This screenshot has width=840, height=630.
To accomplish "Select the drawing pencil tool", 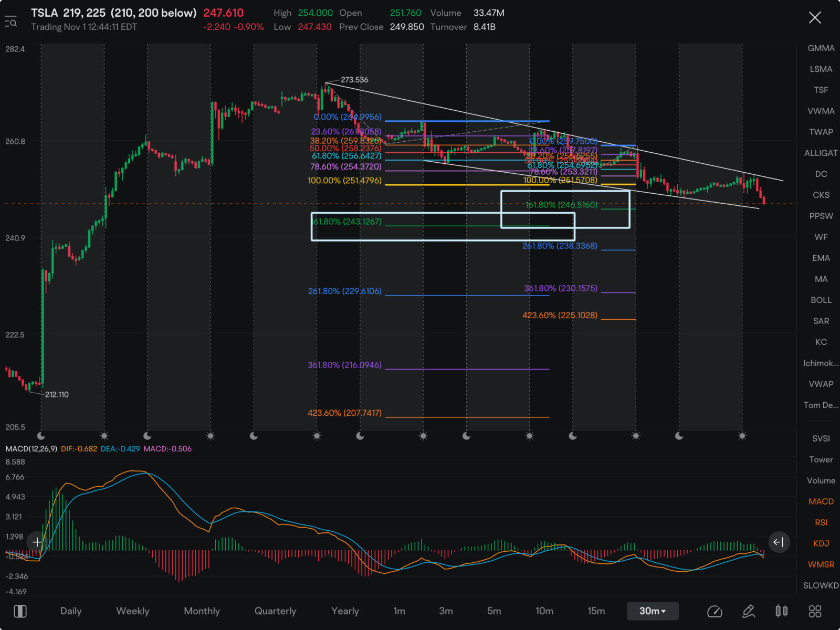I will point(749,611).
